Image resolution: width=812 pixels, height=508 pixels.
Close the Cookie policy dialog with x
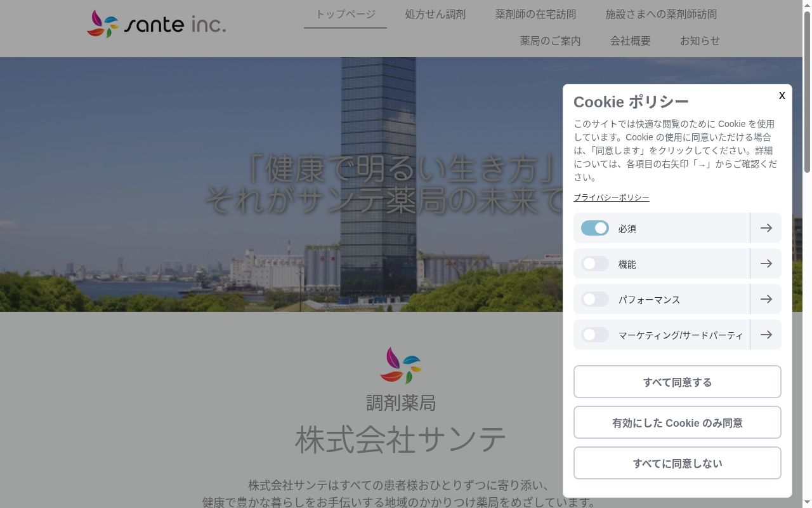[x=782, y=95]
